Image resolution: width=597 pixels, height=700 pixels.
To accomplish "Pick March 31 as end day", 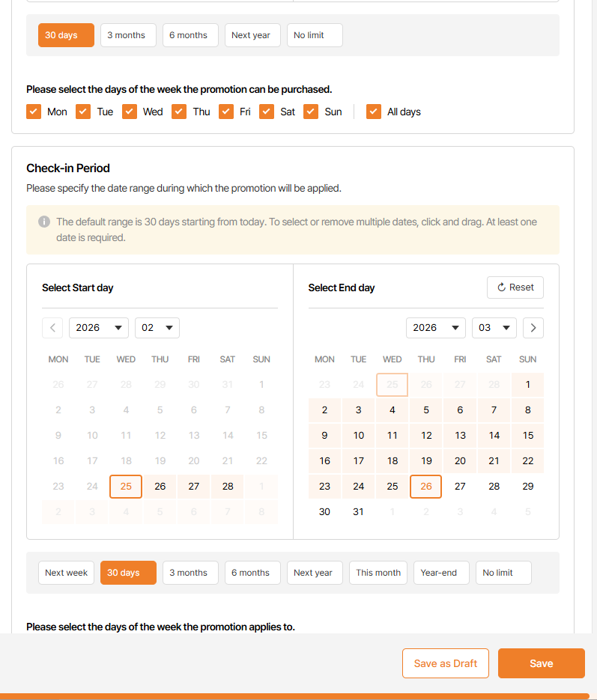I will point(359,512).
